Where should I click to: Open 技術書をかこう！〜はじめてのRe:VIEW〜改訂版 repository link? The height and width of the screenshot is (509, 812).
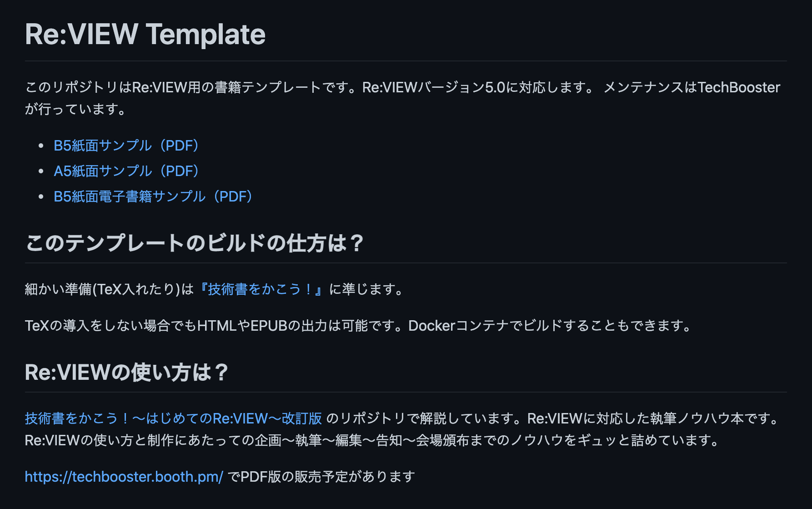[x=173, y=418]
